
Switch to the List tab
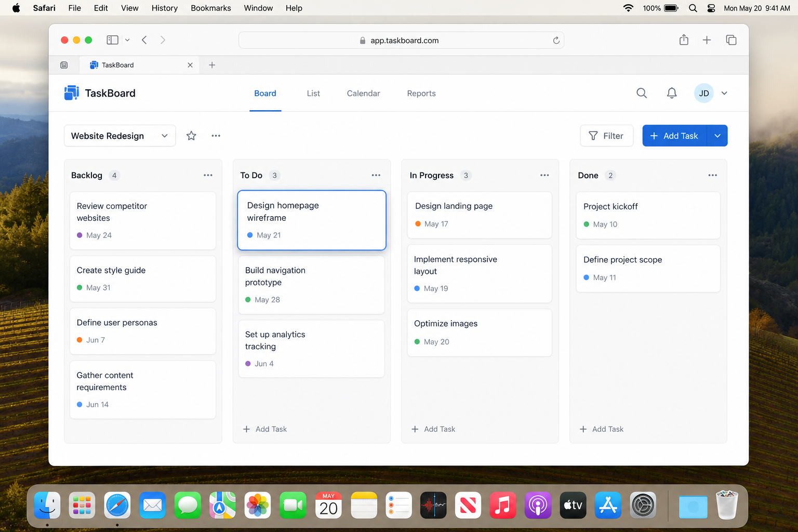tap(313, 94)
